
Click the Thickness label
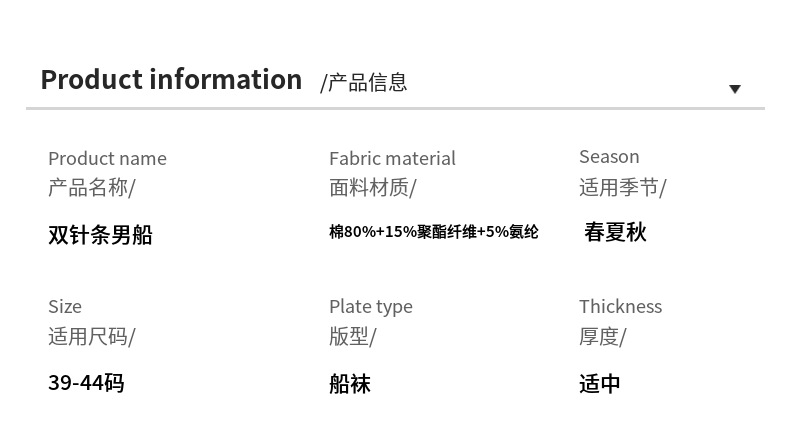pos(620,306)
